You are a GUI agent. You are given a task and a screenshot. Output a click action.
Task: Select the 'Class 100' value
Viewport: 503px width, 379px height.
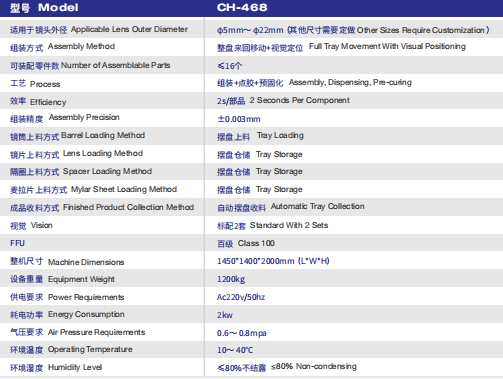point(256,243)
